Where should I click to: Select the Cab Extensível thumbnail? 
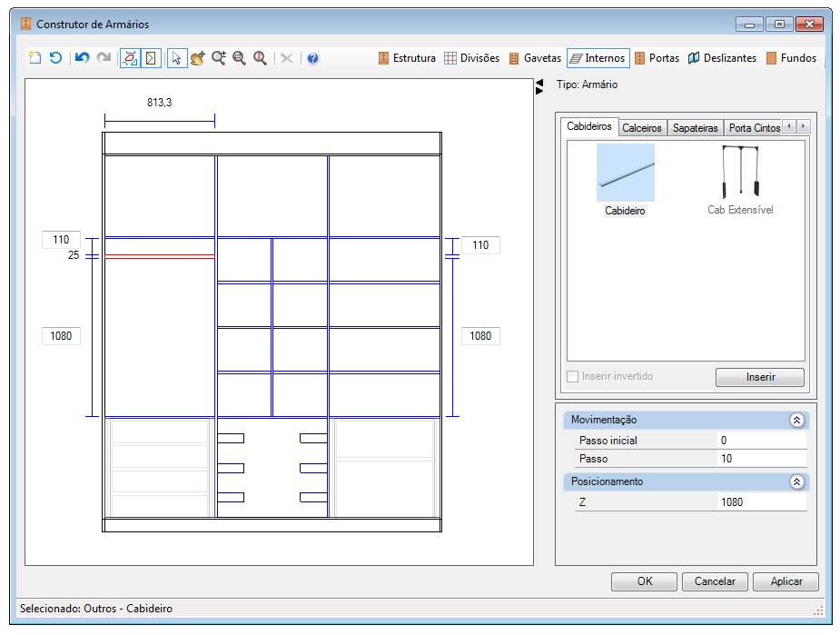[x=740, y=173]
